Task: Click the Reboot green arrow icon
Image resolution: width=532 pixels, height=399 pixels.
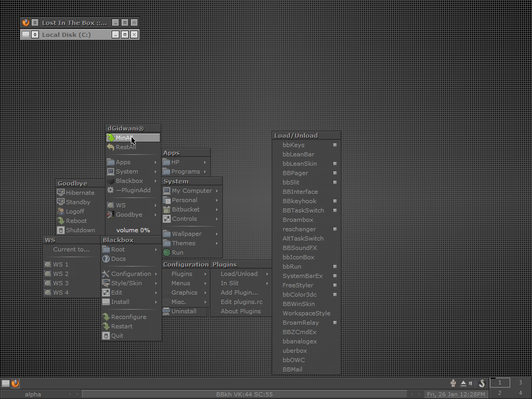Action: point(61,220)
